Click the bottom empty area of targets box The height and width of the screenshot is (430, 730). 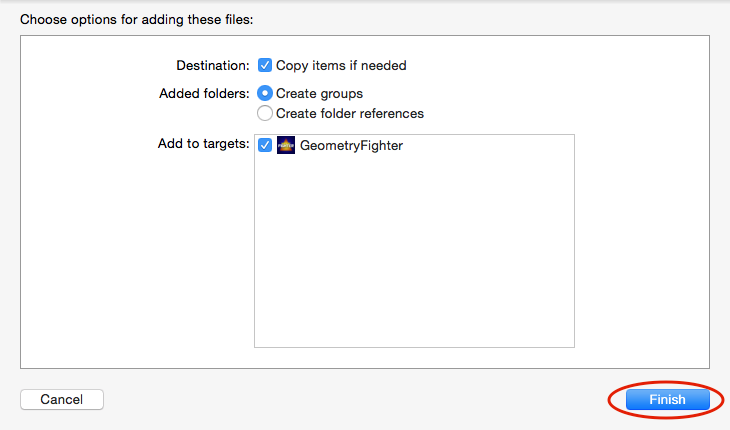(414, 330)
